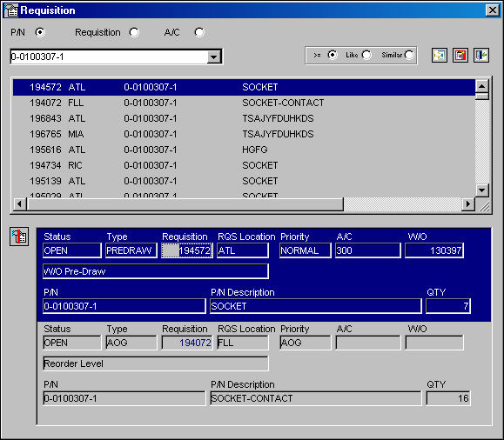Click the W/O field 130397
The height and width of the screenshot is (440, 504).
434,250
